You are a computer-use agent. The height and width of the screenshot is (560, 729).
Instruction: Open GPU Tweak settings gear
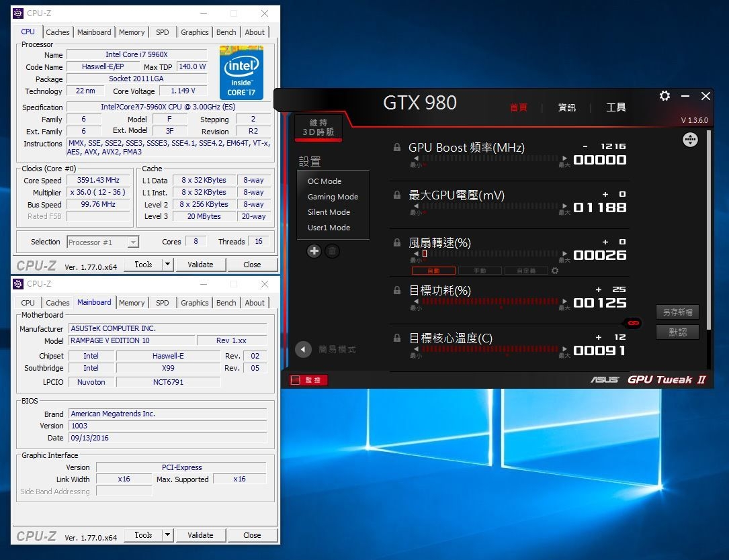click(665, 96)
